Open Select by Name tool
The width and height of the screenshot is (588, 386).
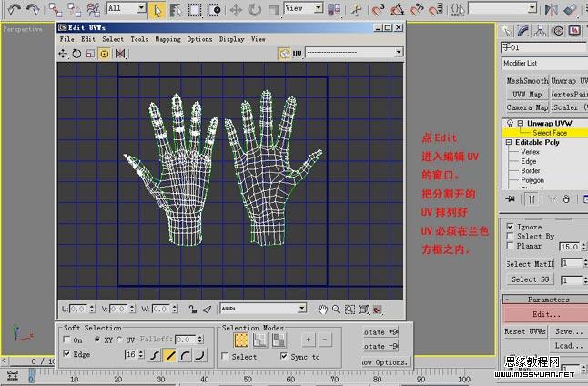[x=175, y=10]
